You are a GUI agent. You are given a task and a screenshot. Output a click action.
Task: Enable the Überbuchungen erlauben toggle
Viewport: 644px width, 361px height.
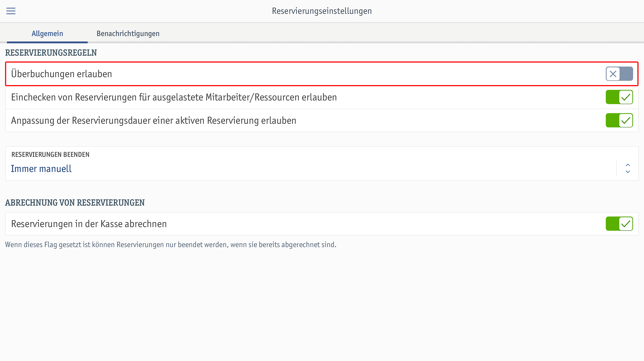619,74
